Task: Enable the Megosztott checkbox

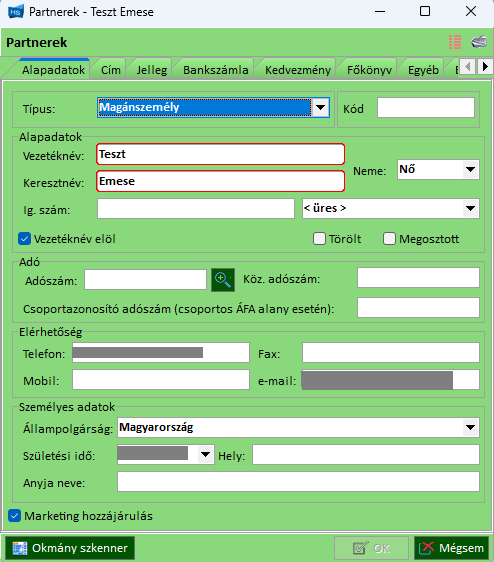Action: click(x=389, y=239)
